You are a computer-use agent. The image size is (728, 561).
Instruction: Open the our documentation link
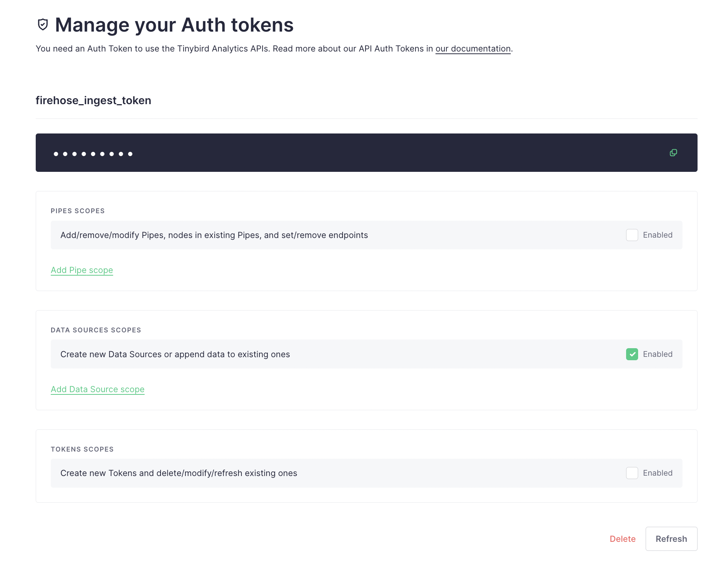click(473, 49)
